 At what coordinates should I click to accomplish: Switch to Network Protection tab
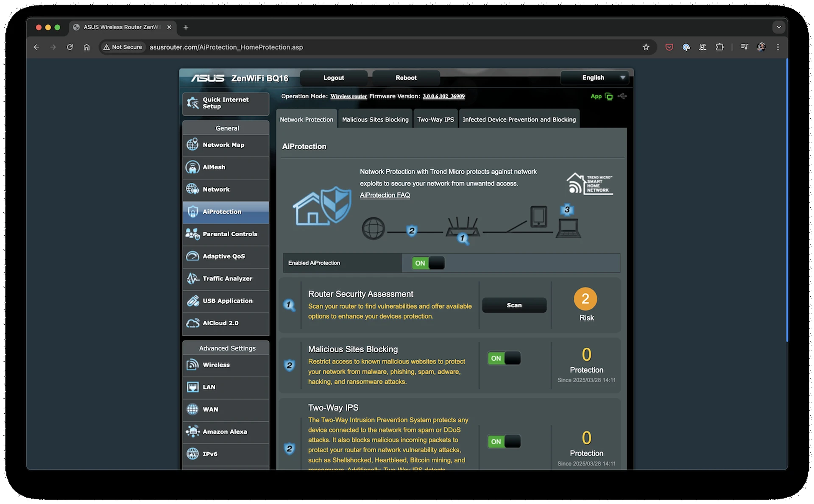click(306, 120)
